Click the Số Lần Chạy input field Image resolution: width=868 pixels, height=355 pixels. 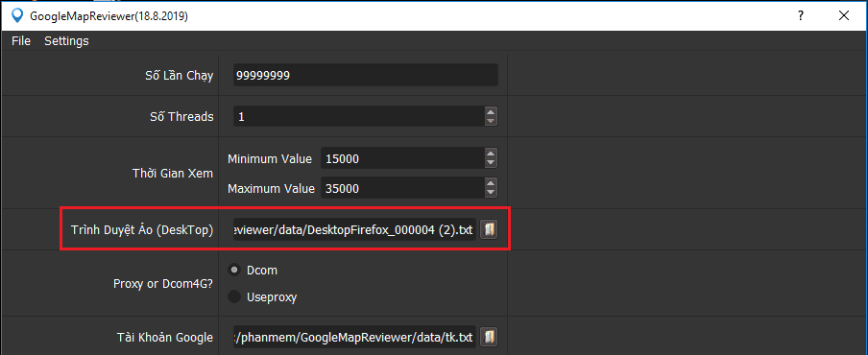[366, 75]
